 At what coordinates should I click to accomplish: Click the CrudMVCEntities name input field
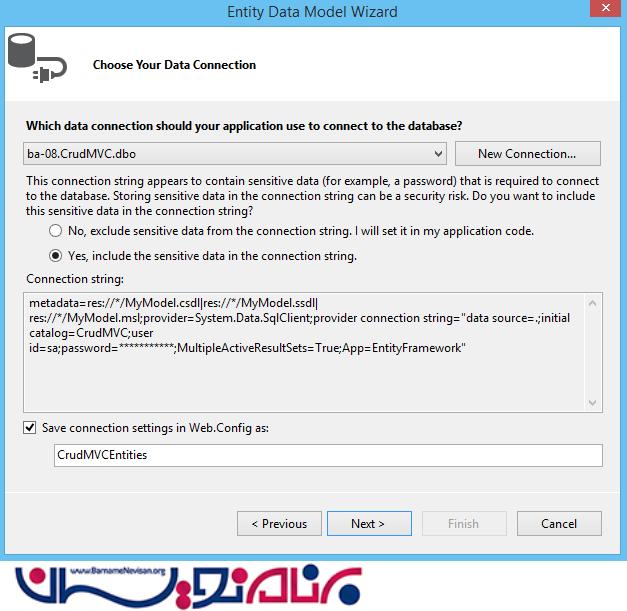[328, 455]
